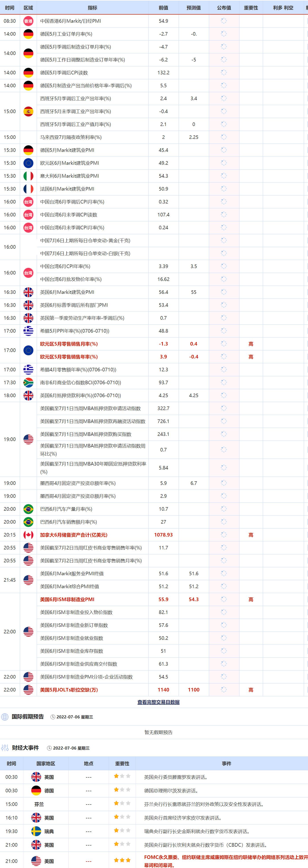The height and width of the screenshot is (868, 308).
Task: Click the 重要性 column header in data table
Action: click(251, 7)
